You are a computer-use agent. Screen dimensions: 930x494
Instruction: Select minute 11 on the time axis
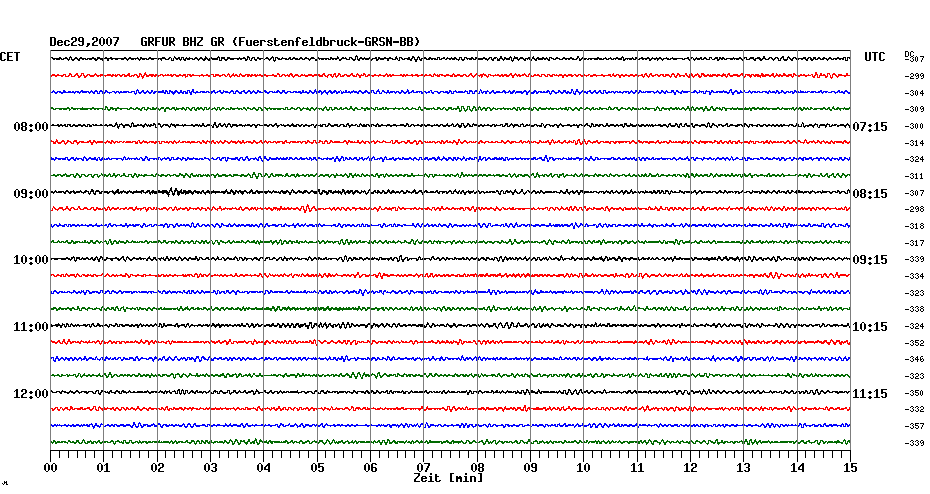[x=637, y=468]
